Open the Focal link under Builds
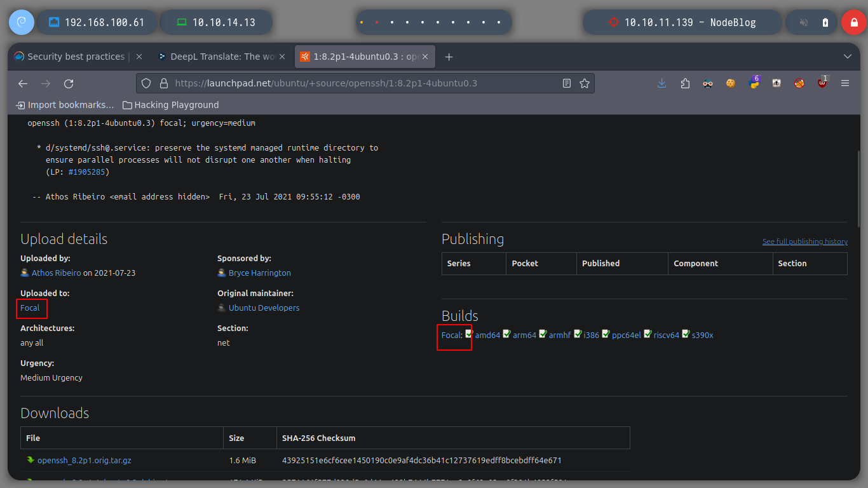This screenshot has width=868, height=488. [x=451, y=335]
